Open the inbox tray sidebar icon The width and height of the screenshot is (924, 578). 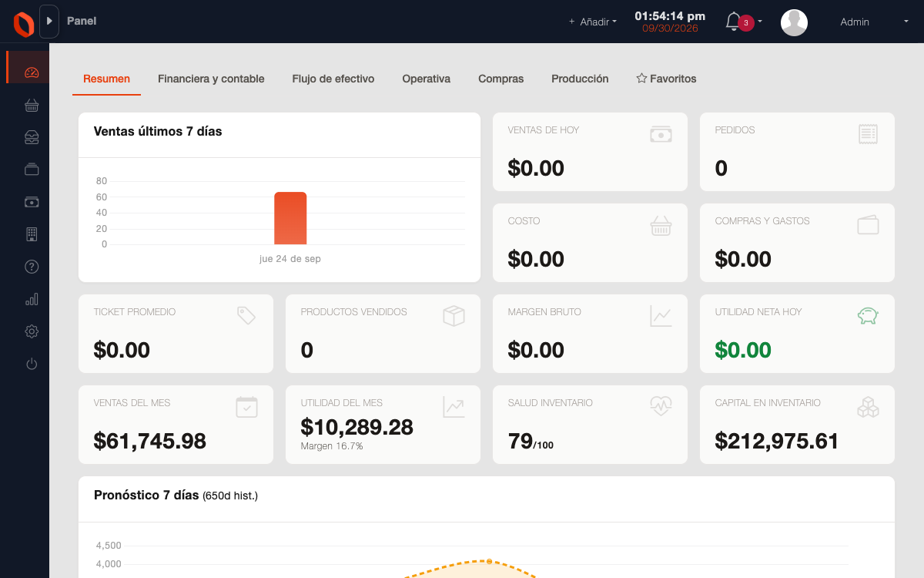coord(32,137)
